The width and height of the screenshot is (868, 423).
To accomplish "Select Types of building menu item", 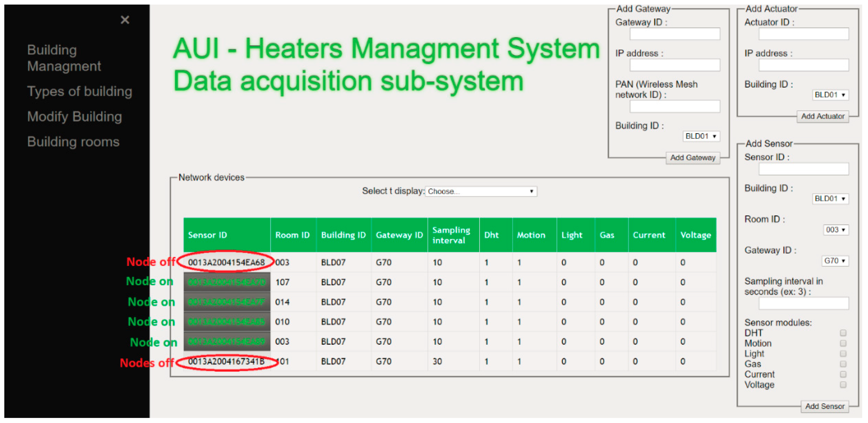I will [79, 91].
